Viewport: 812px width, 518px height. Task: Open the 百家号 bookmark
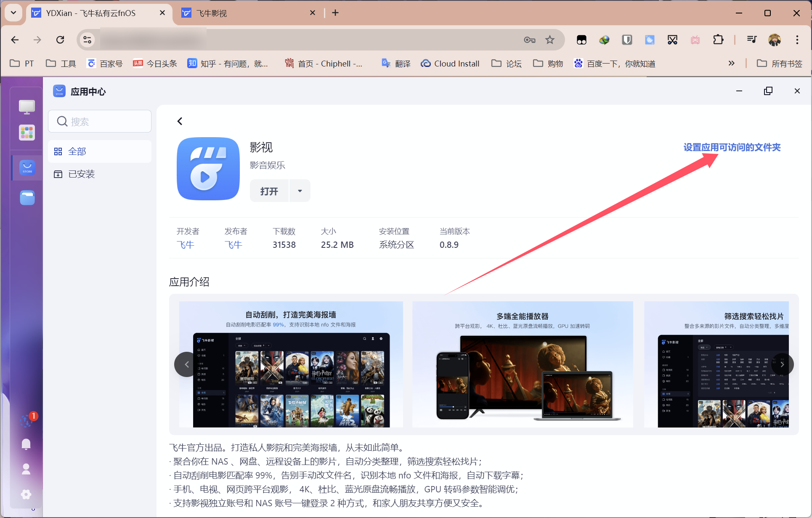tap(105, 64)
